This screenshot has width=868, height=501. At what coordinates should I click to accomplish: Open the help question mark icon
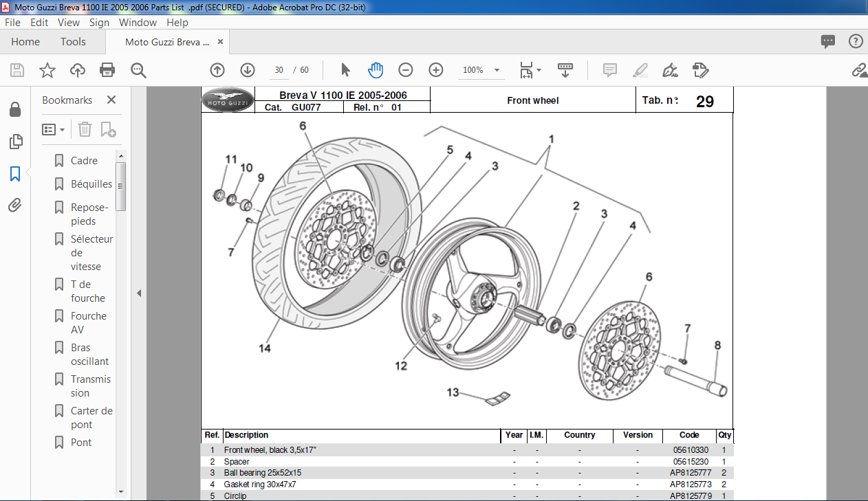(x=856, y=42)
